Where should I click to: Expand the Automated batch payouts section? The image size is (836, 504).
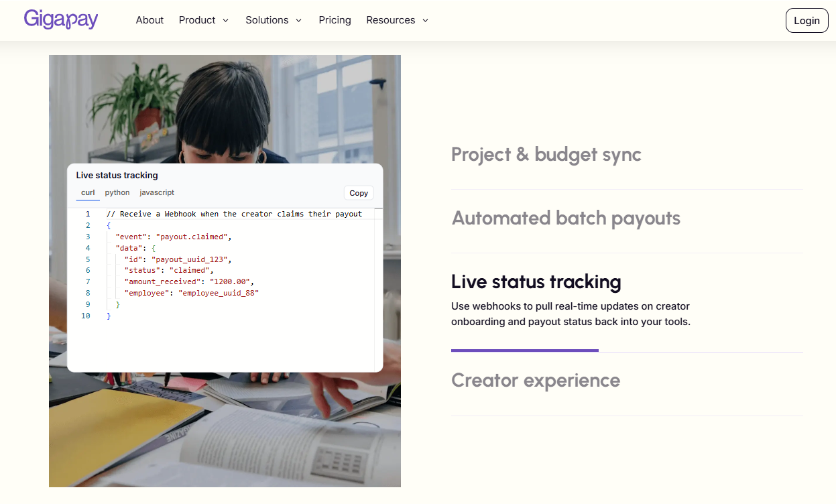(566, 218)
